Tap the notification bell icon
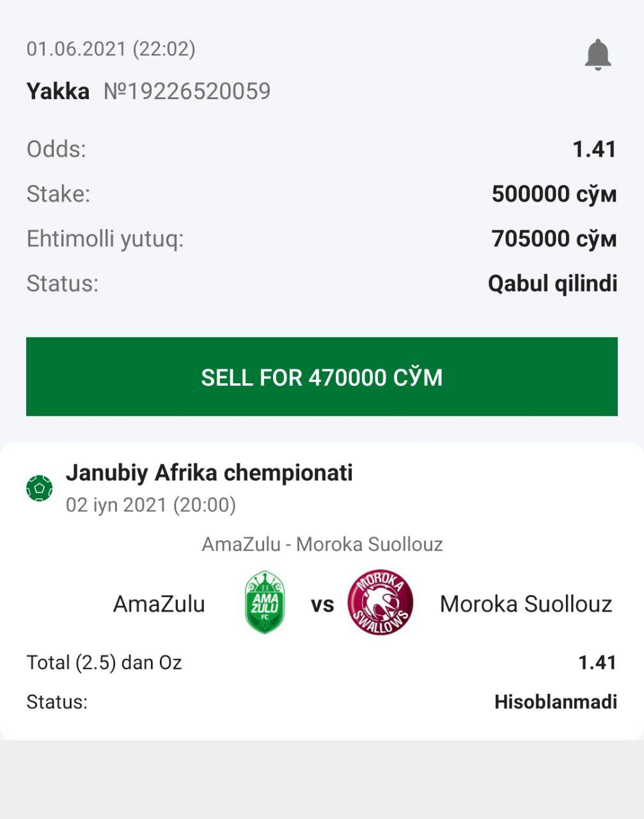Viewport: 644px width, 819px height. pos(597,55)
